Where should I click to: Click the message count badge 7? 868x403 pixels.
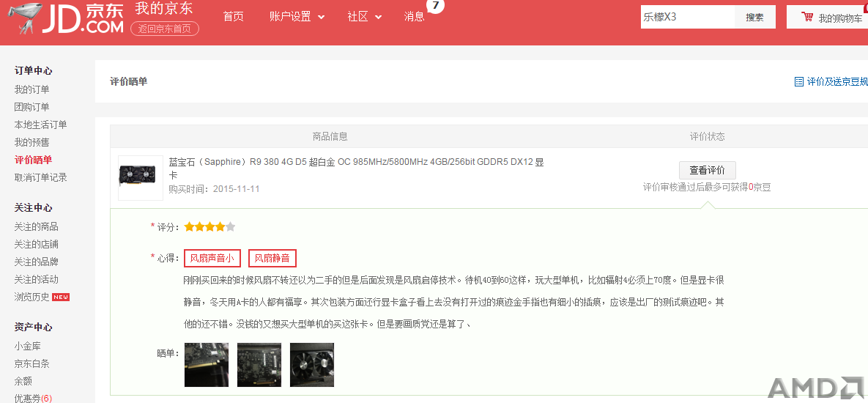click(435, 6)
